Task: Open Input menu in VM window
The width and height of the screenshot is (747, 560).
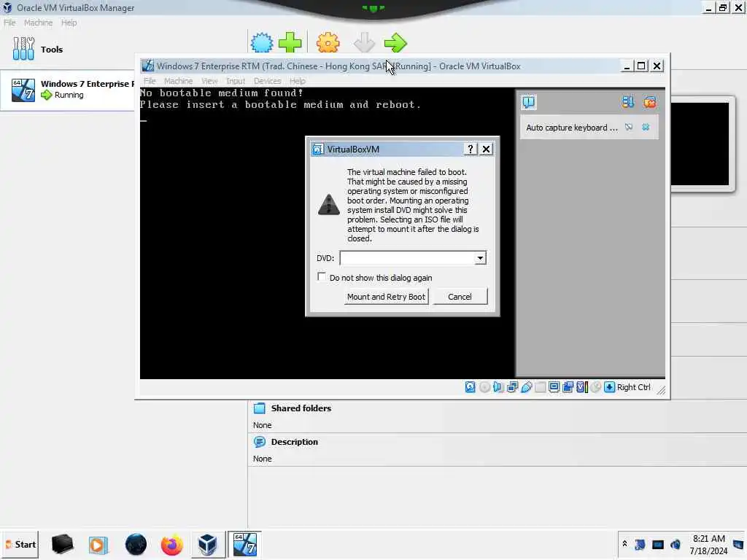Action: (236, 81)
